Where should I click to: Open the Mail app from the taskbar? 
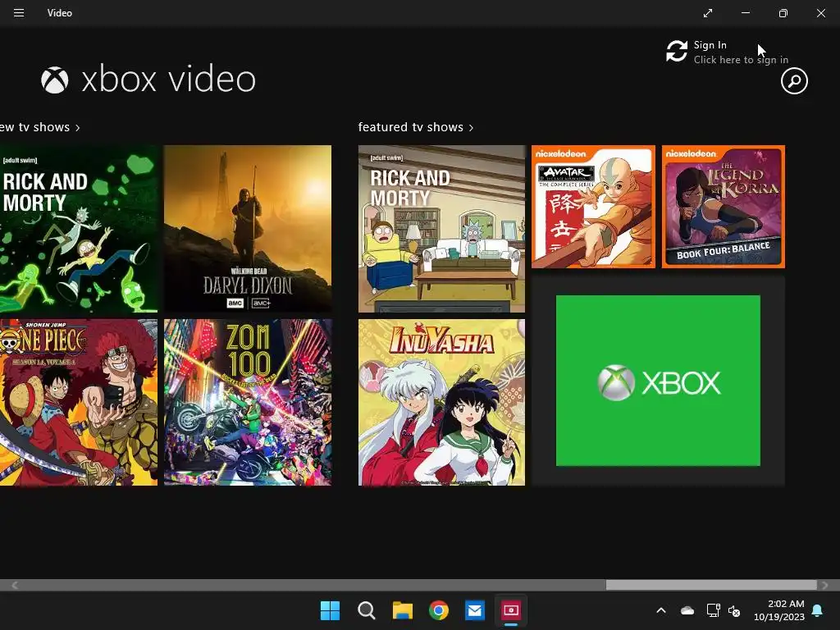pyautogui.click(x=475, y=610)
